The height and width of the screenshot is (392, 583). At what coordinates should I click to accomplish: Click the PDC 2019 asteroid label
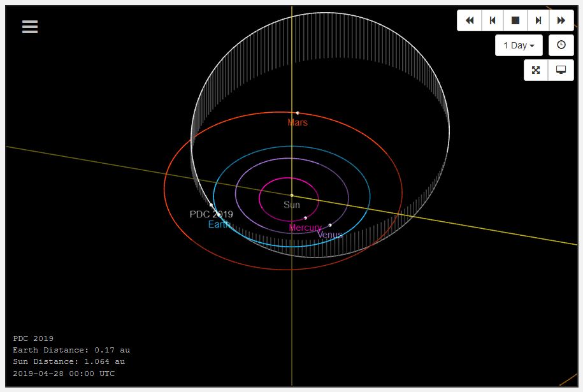click(x=211, y=214)
